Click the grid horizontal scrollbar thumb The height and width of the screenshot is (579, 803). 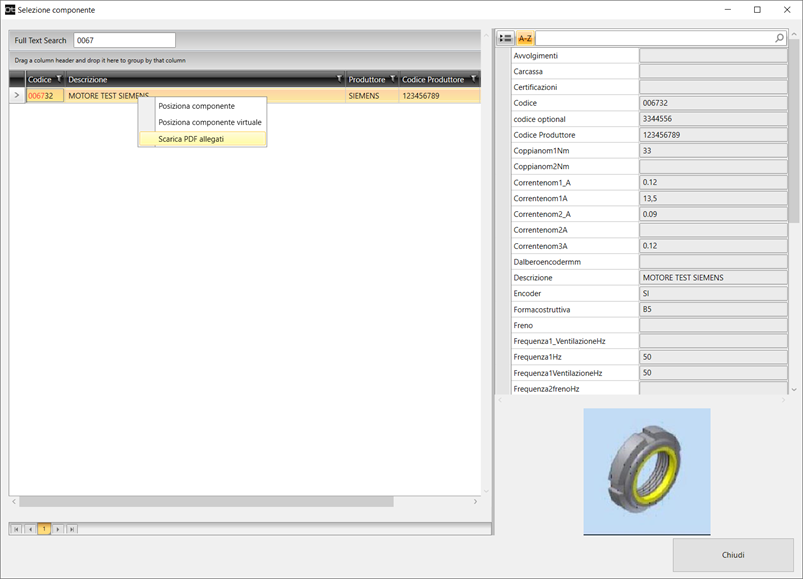point(206,502)
